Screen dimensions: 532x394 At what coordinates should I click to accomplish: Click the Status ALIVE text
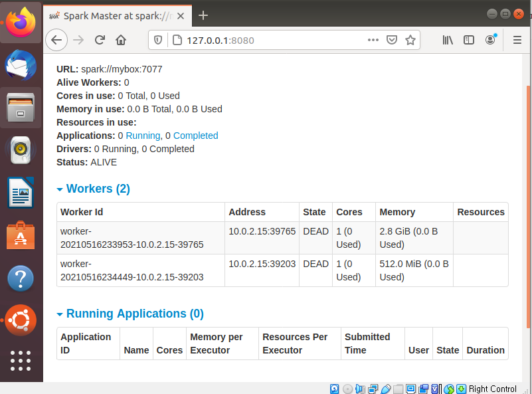click(x=86, y=162)
